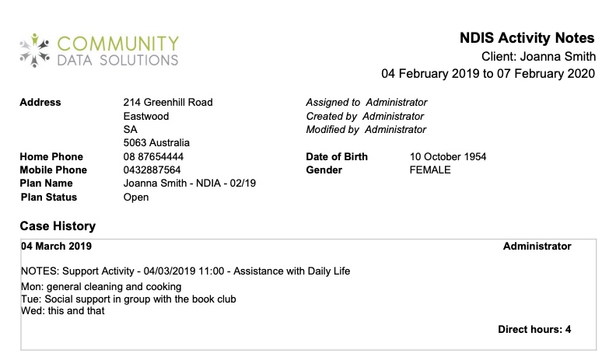Viewport: 609px width, 364px height.
Task: Select the Date of Birth 10 October 1954
Action: point(448,156)
